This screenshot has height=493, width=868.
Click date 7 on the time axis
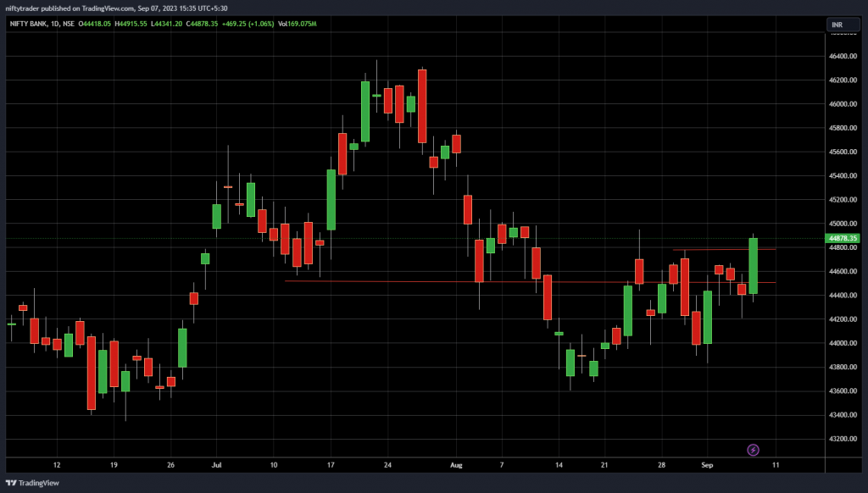click(502, 465)
